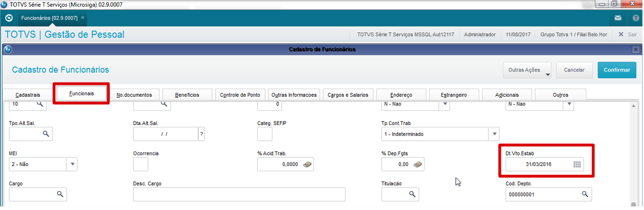Screen dimensions: 644x210
Task: Click the Categ. SEFIP field
Action: [x=265, y=134]
